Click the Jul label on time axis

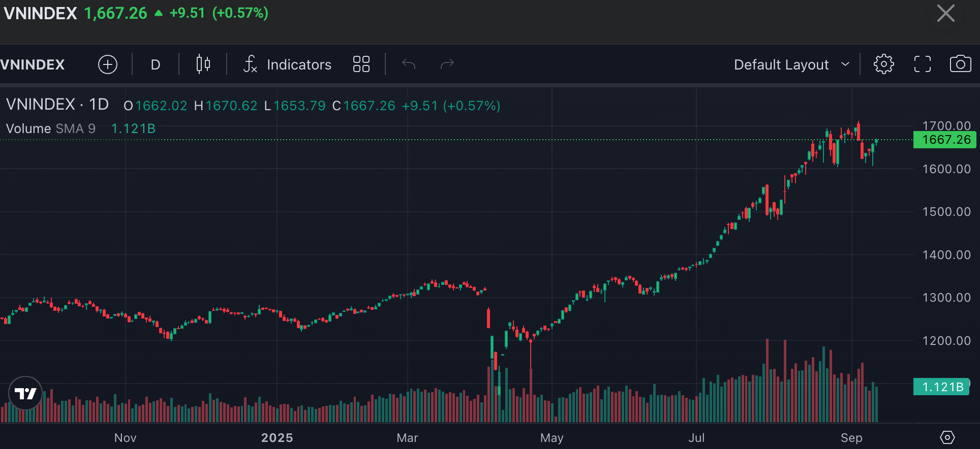click(696, 438)
